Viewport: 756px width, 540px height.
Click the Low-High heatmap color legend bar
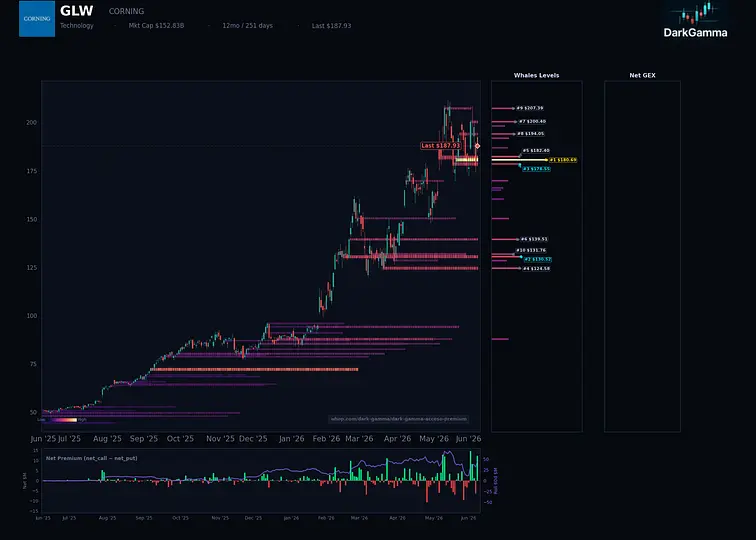click(x=61, y=420)
